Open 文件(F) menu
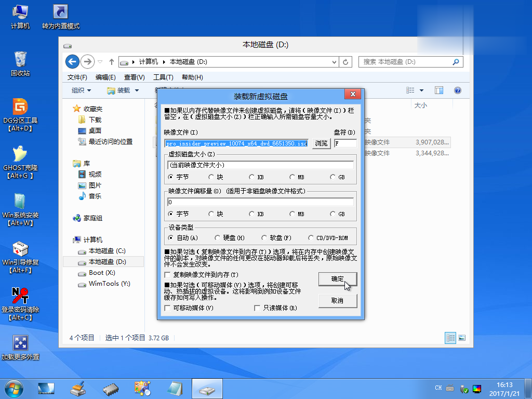 pos(77,77)
